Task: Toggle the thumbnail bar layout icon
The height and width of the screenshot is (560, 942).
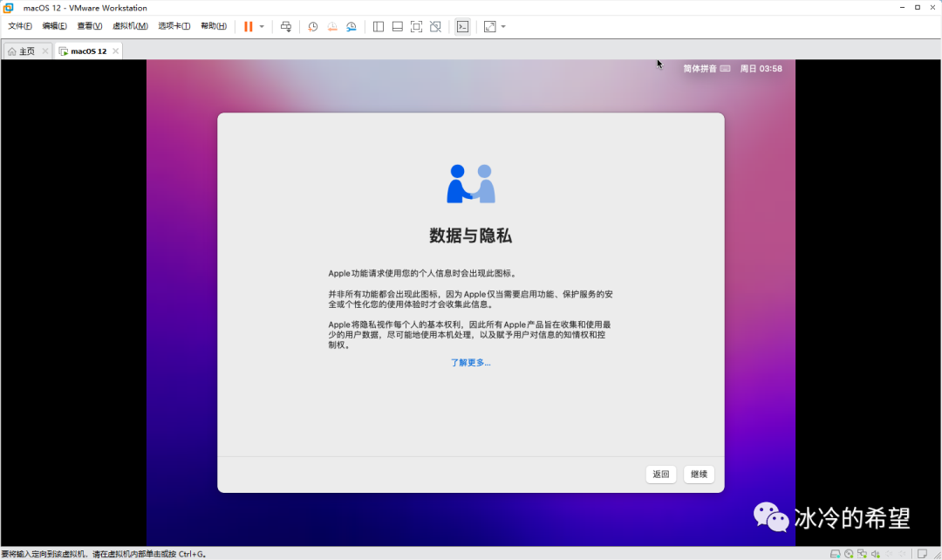Action: click(397, 26)
